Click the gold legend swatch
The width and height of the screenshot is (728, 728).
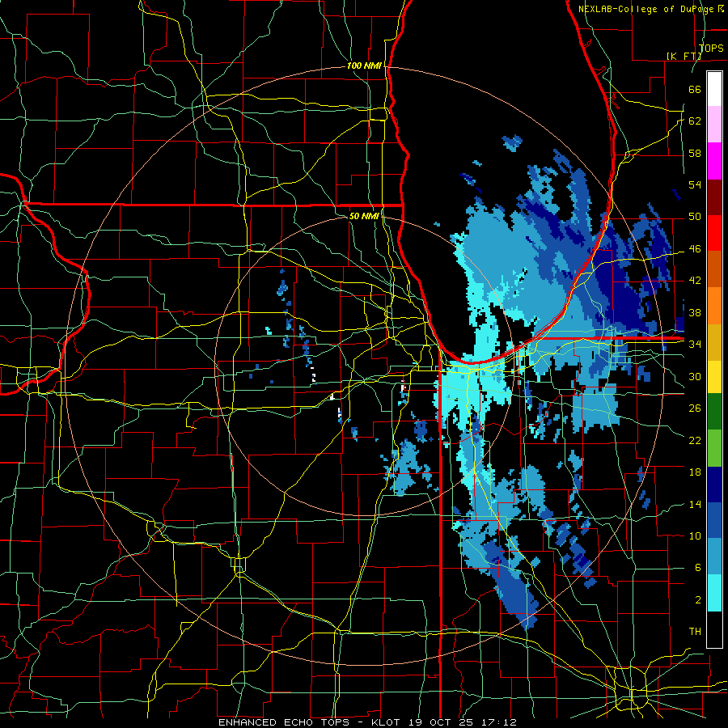(714, 342)
